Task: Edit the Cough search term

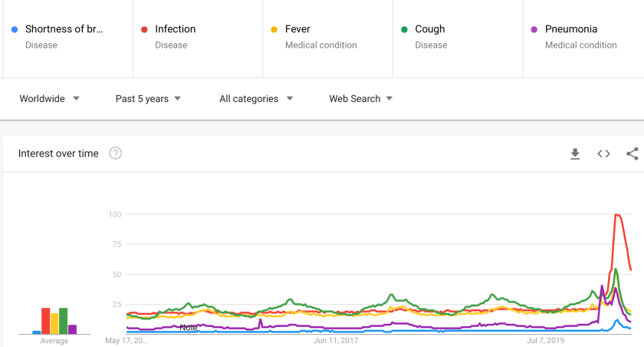Action: coord(430,29)
